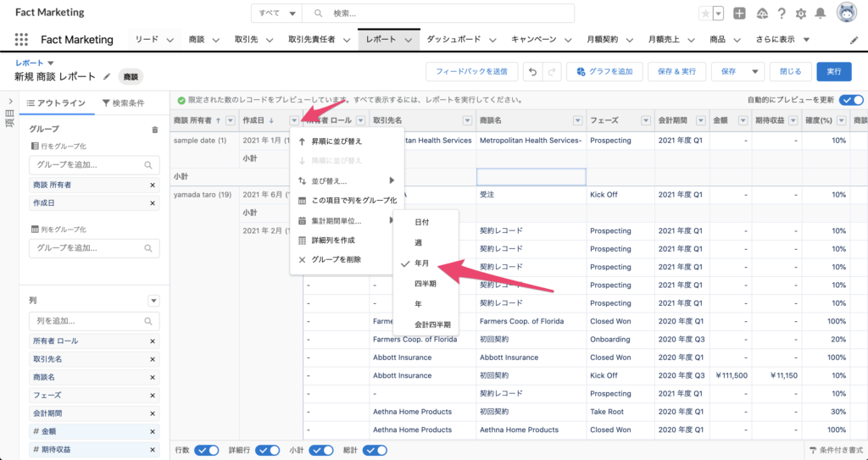
Task: Remove 商談 所有者 group with X
Action: pos(153,185)
